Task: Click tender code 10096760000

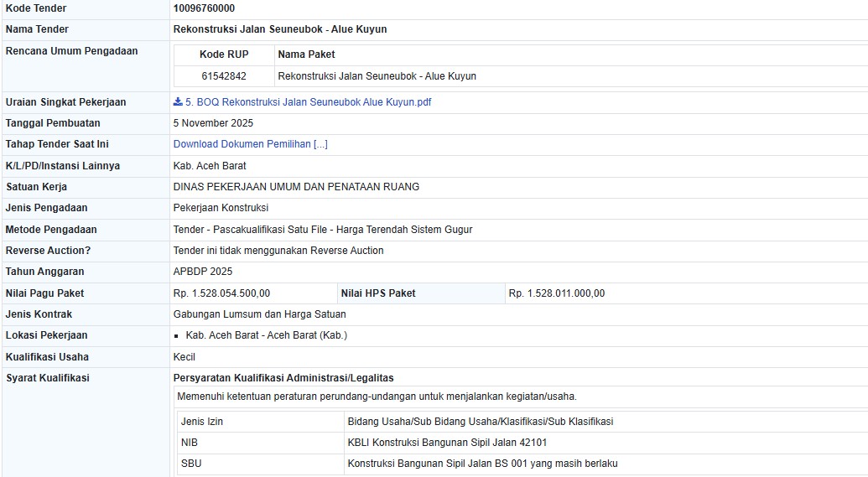Action: [x=204, y=8]
